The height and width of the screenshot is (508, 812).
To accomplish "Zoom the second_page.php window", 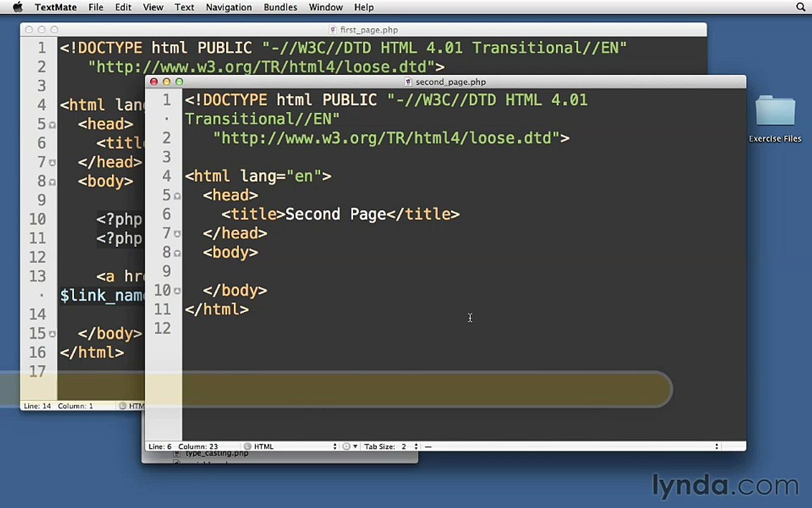I will click(x=179, y=82).
